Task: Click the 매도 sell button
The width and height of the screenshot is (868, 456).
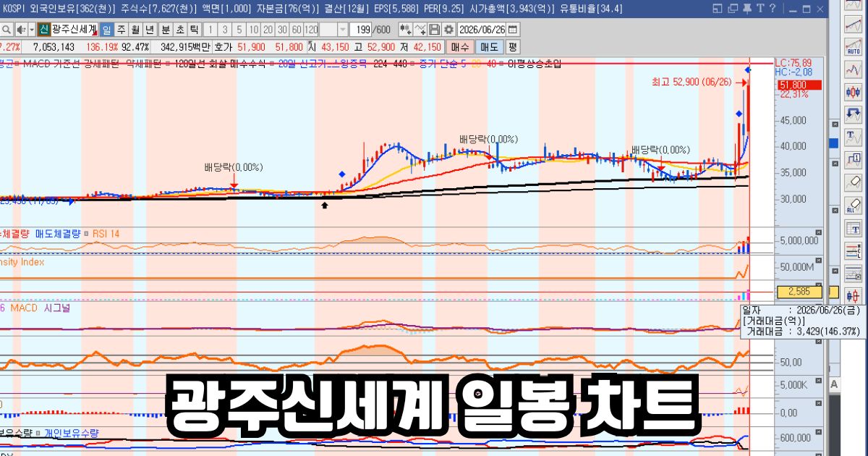Action: point(489,46)
